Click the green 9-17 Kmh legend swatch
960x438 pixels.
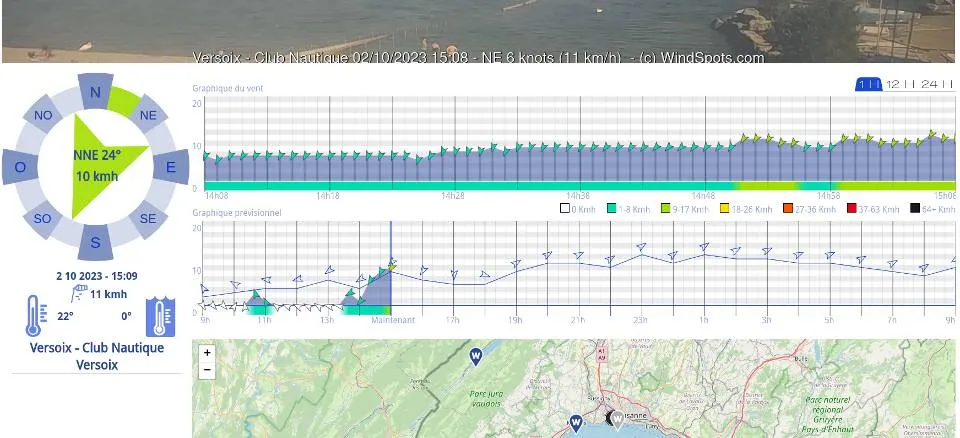point(664,208)
